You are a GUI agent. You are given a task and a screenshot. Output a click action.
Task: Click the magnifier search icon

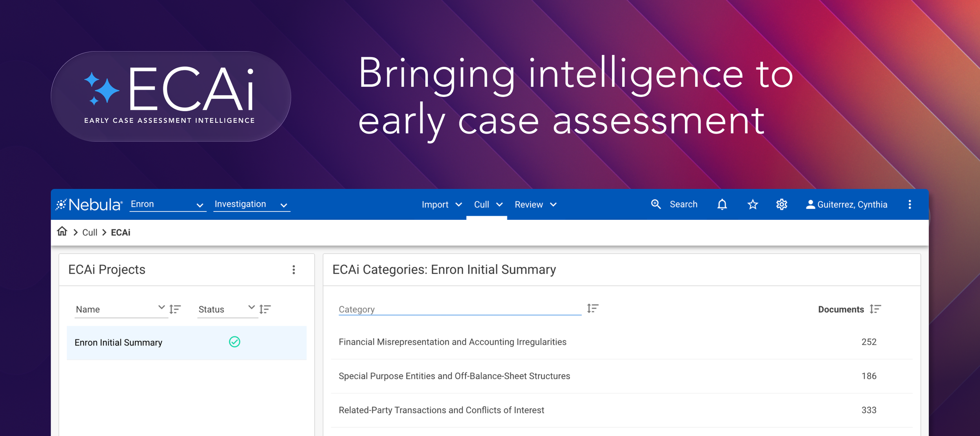[656, 204]
